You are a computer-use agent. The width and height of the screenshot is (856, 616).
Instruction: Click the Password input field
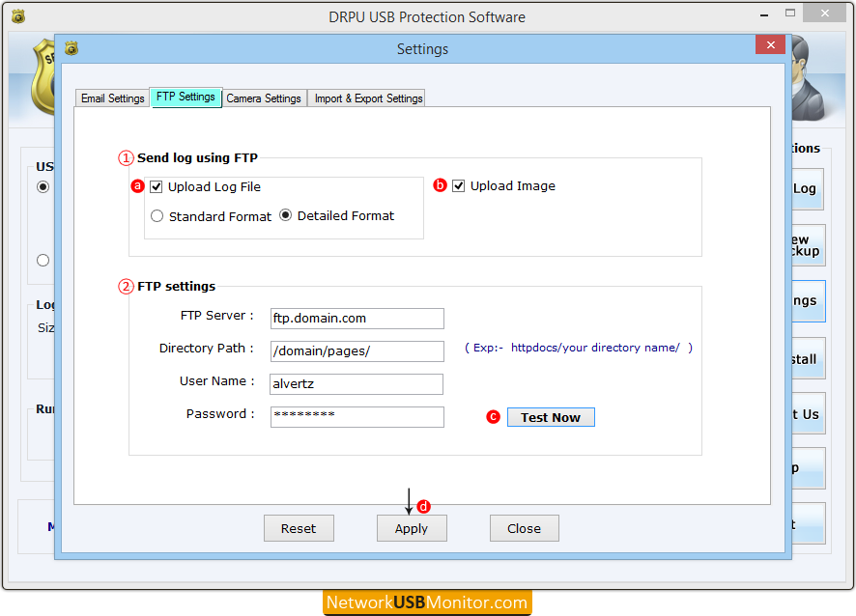tap(357, 417)
